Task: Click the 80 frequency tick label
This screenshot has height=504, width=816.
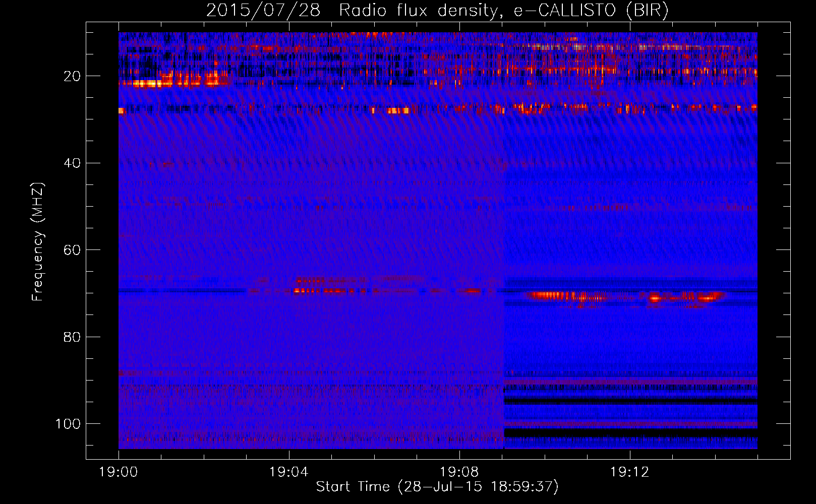Action: pos(72,337)
